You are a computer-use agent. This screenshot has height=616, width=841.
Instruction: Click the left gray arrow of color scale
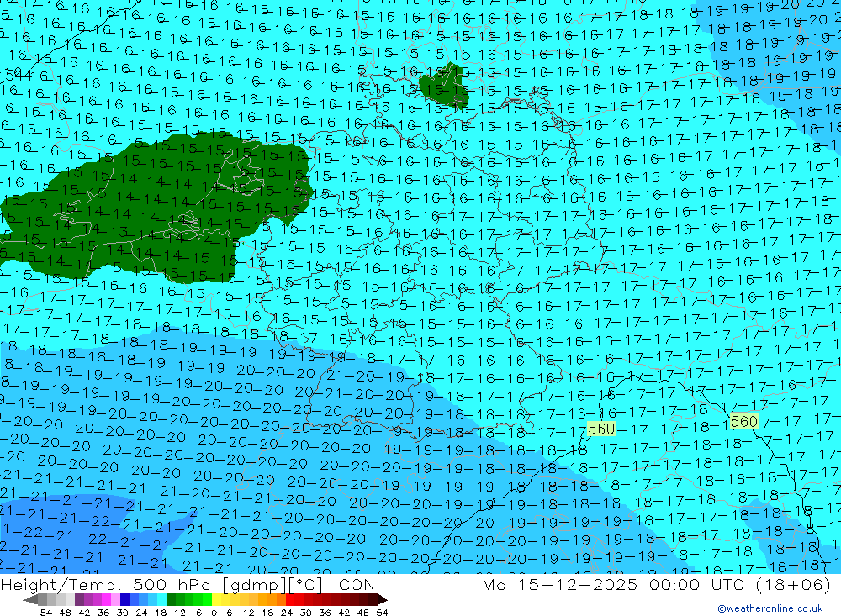pyautogui.click(x=30, y=600)
